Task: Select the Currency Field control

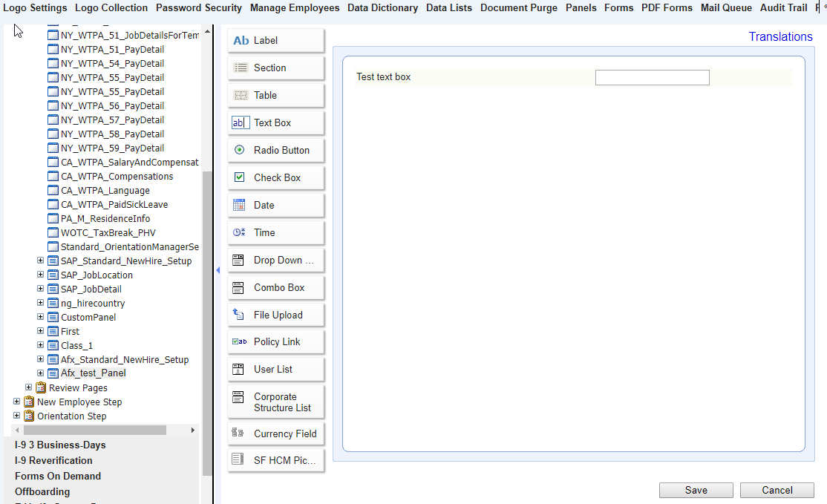Action: click(x=275, y=433)
